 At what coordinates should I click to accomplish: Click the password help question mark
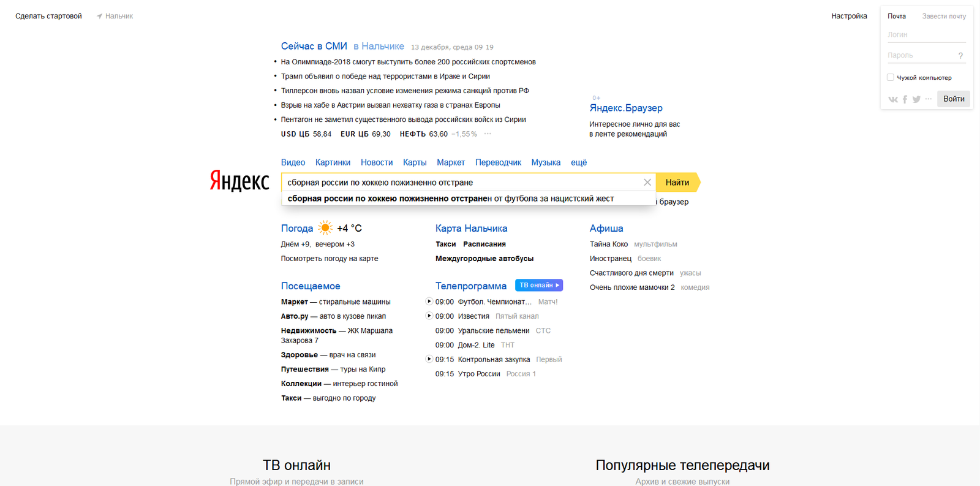960,56
